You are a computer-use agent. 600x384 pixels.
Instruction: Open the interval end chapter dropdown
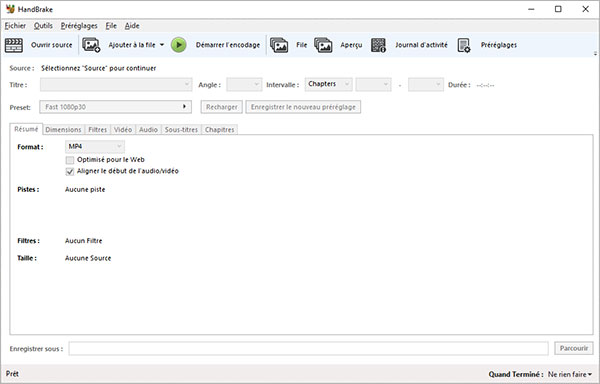(426, 85)
